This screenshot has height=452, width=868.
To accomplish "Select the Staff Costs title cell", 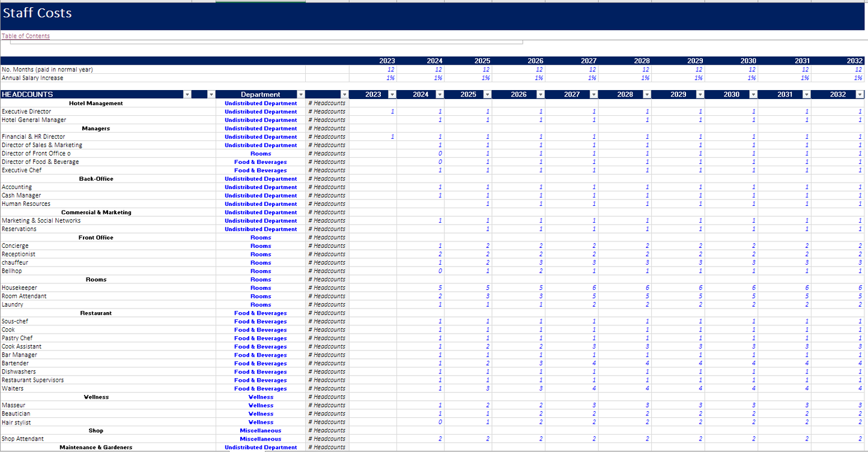I will pos(37,13).
